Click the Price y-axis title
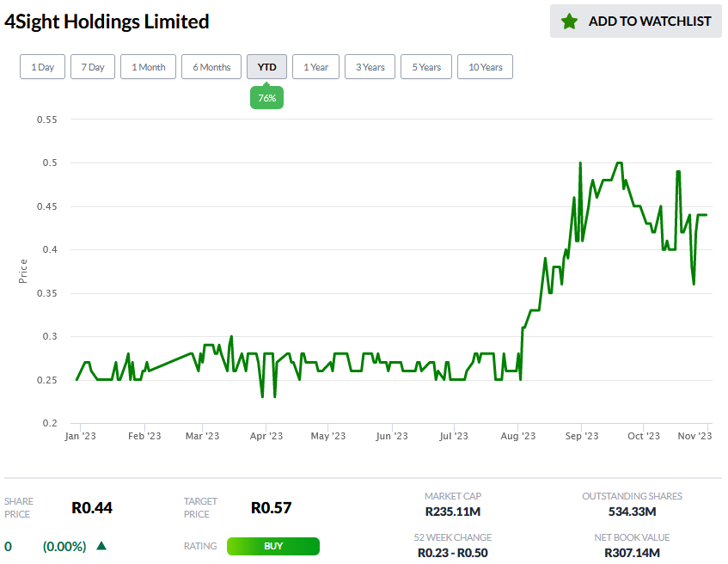The height and width of the screenshot is (564, 728). click(22, 272)
